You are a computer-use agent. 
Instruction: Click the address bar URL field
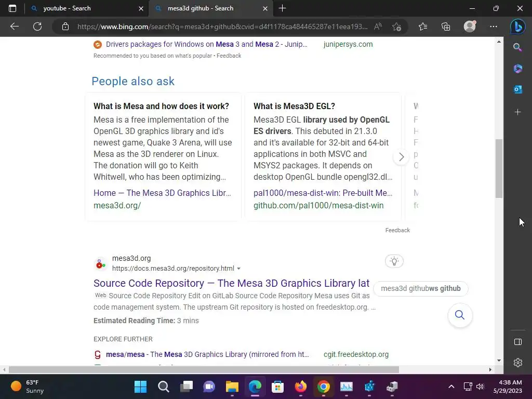(222, 26)
